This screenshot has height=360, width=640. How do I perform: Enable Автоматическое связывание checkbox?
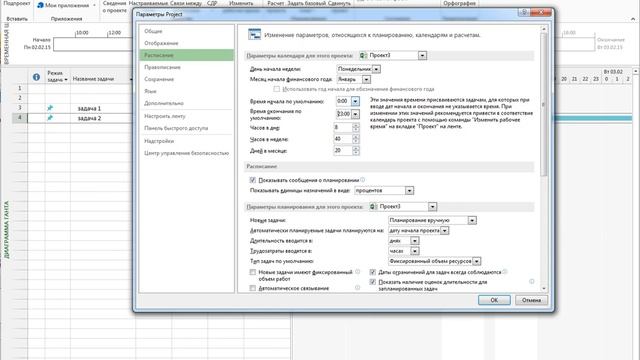(x=253, y=288)
